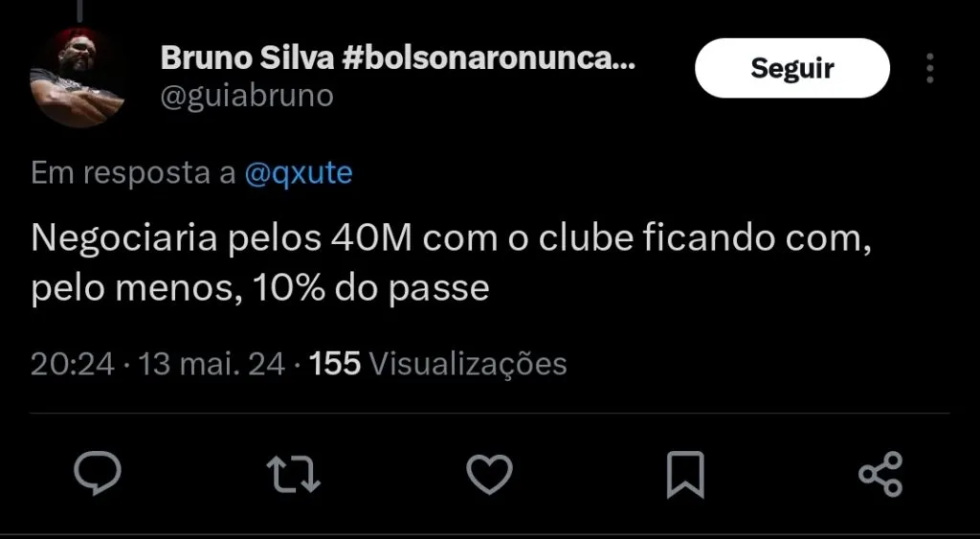Follow the account with the Seguir button
Viewport: 980px width, 539px height.
[x=791, y=68]
